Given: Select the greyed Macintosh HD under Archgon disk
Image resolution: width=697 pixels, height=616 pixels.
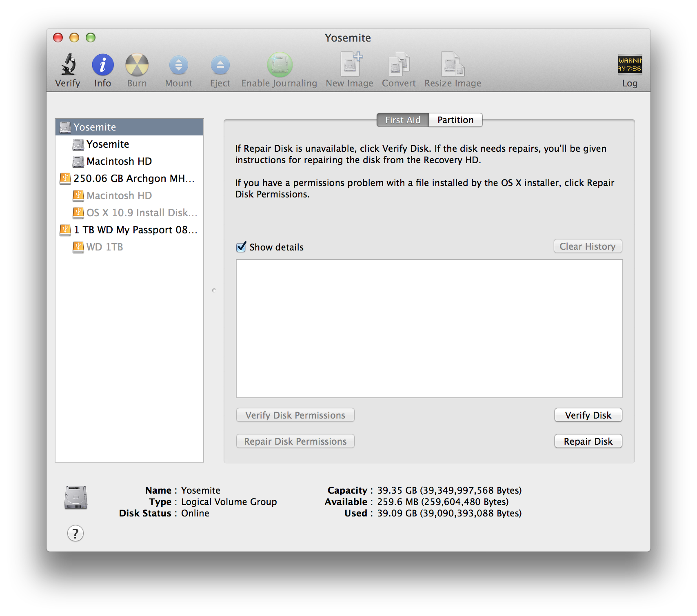Looking at the screenshot, I should tap(129, 195).
